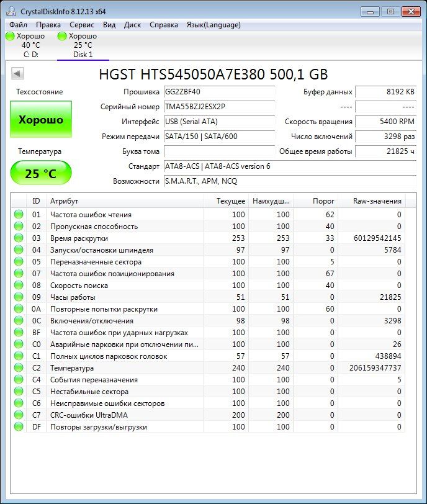Click status orb of attribute C4 row
This screenshot has width=427, height=504.
[x=19, y=379]
